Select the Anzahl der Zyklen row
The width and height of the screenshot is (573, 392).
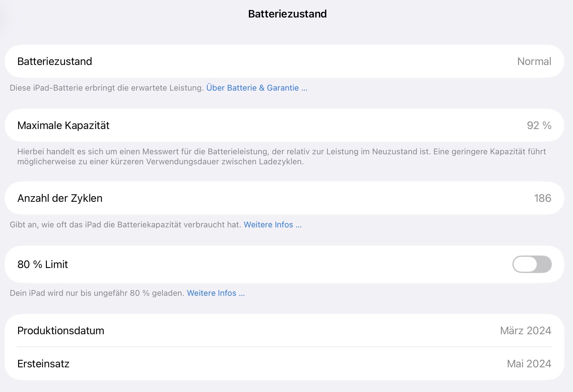coord(284,198)
